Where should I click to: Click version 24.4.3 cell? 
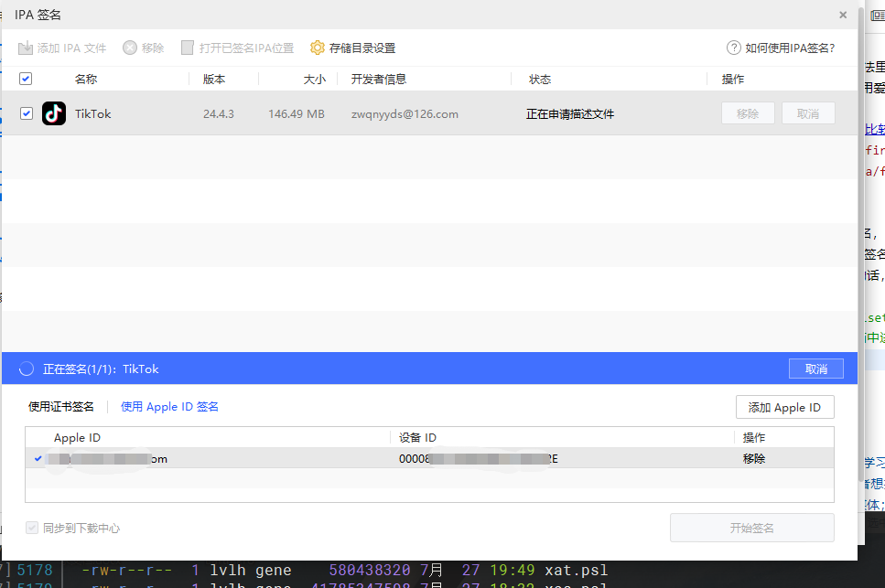219,114
